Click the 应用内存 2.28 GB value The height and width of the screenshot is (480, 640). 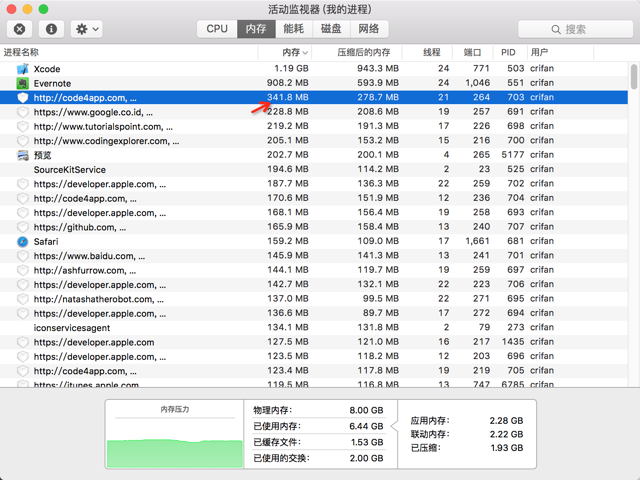506,420
